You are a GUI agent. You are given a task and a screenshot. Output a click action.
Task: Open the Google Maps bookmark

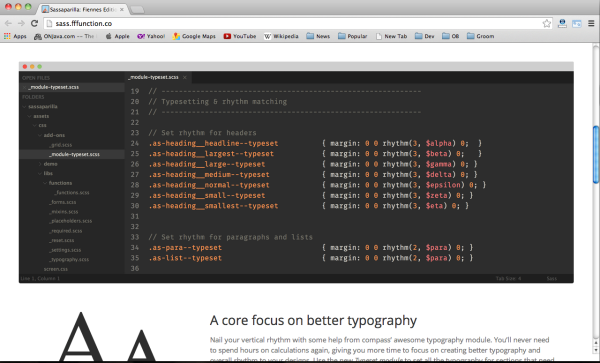point(194,36)
